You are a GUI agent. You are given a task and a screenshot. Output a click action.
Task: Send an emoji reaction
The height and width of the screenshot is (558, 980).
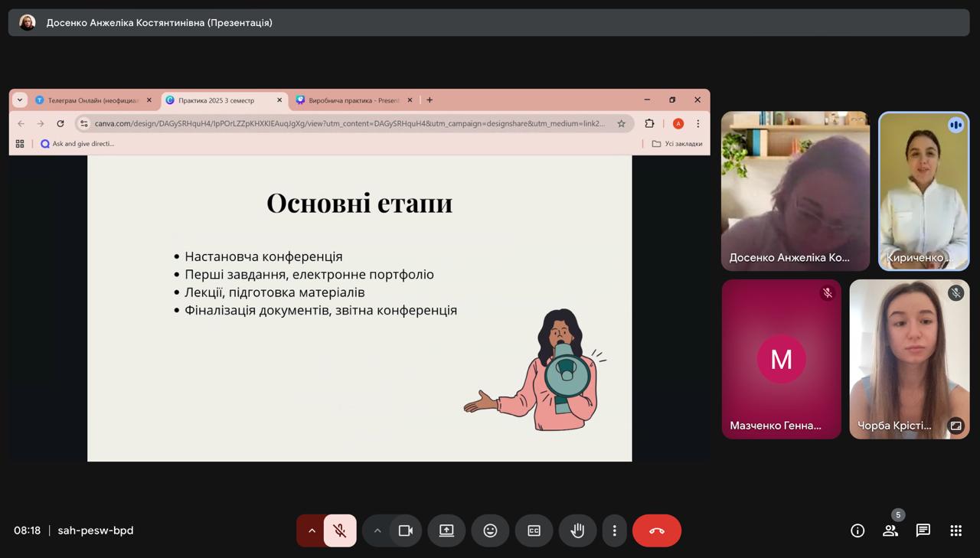click(490, 530)
